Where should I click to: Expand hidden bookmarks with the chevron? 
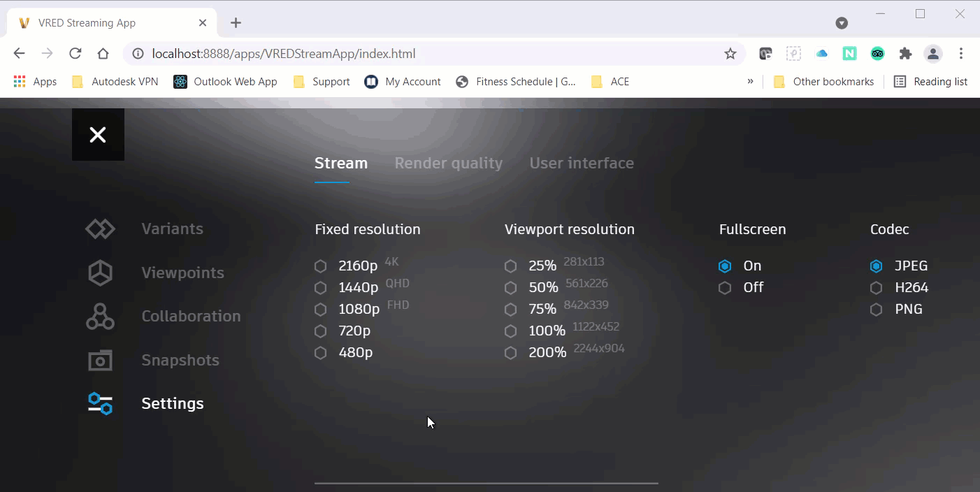[750, 81]
